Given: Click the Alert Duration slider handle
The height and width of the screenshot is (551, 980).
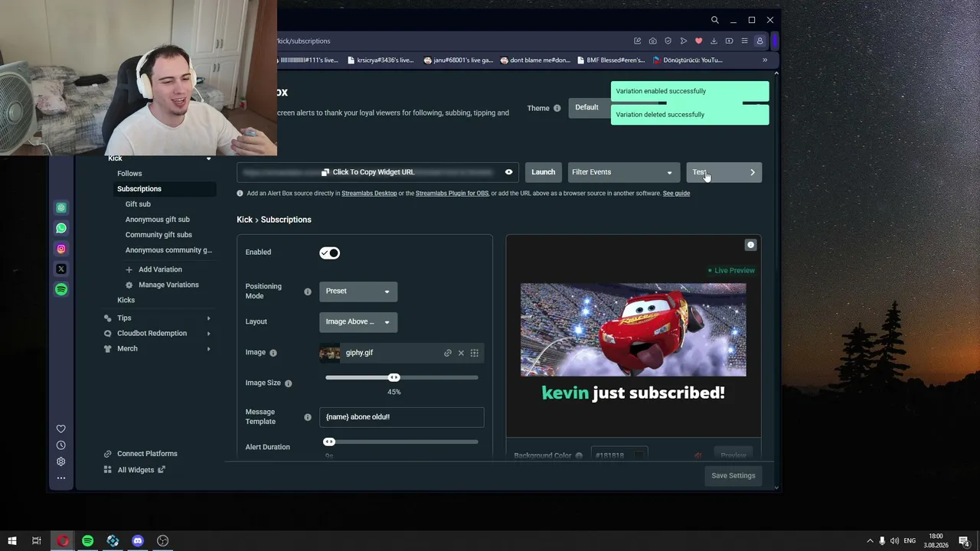Looking at the screenshot, I should tap(329, 442).
